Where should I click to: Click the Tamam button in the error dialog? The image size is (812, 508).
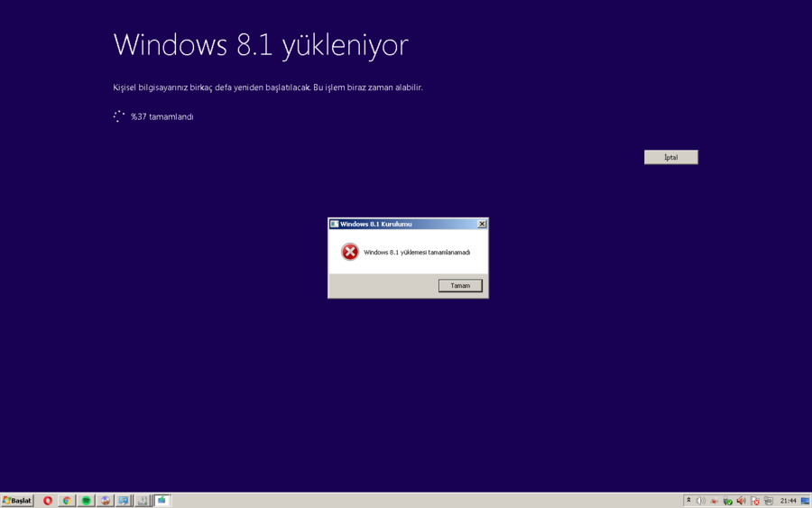coord(460,285)
